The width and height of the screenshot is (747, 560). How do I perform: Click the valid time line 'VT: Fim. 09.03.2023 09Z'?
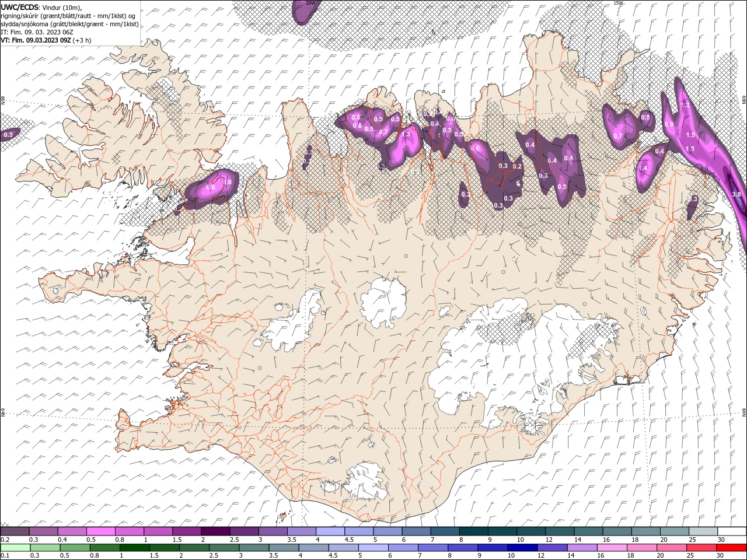coord(36,40)
